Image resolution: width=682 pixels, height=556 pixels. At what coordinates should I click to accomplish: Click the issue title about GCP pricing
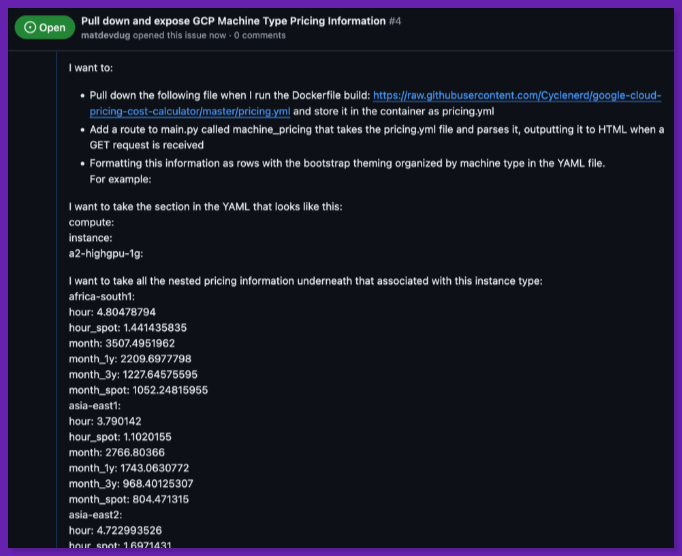[x=233, y=20]
